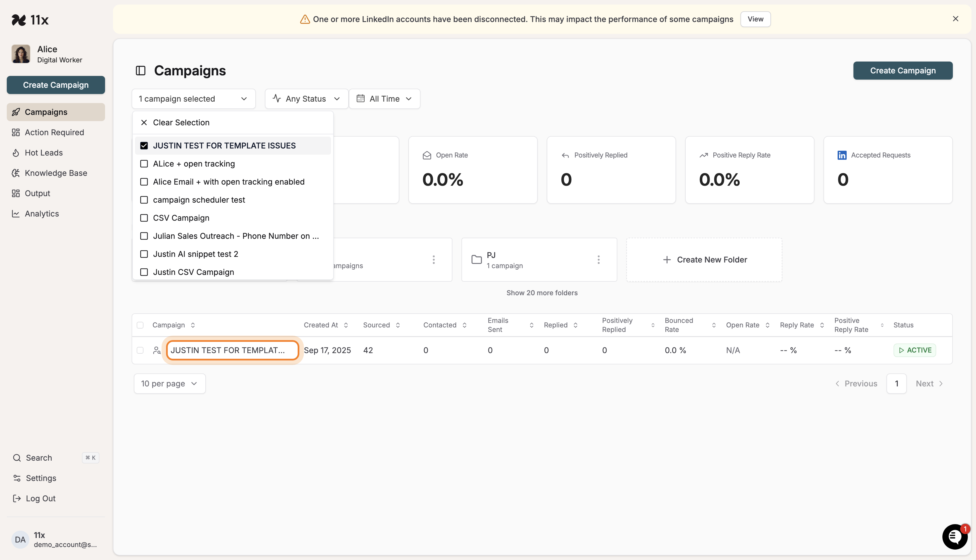Expand the Any Status filter dropdown
The image size is (976, 560).
point(306,99)
